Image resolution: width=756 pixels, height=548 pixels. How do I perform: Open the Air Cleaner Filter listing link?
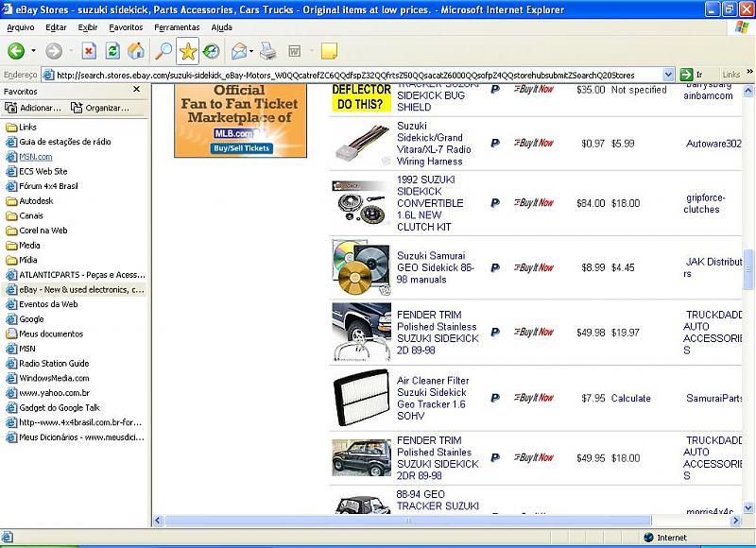pos(433,398)
